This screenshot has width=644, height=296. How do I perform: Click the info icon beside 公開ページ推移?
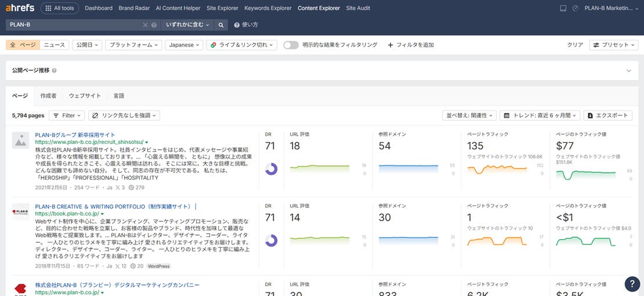[x=55, y=71]
